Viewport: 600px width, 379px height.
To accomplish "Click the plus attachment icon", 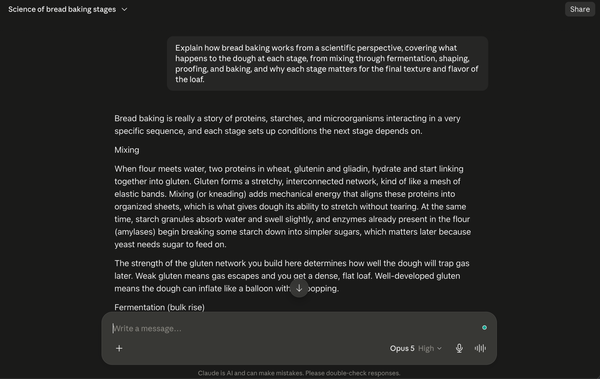I will pyautogui.click(x=119, y=348).
